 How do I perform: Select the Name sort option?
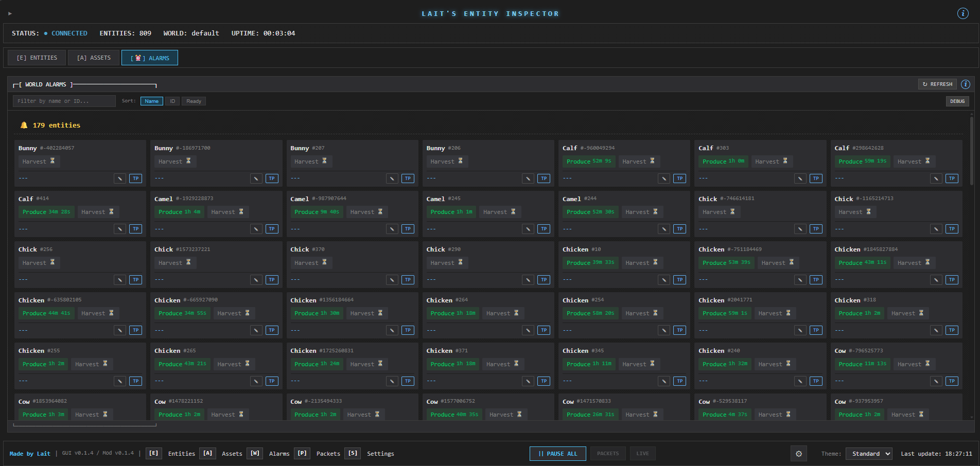pyautogui.click(x=151, y=101)
